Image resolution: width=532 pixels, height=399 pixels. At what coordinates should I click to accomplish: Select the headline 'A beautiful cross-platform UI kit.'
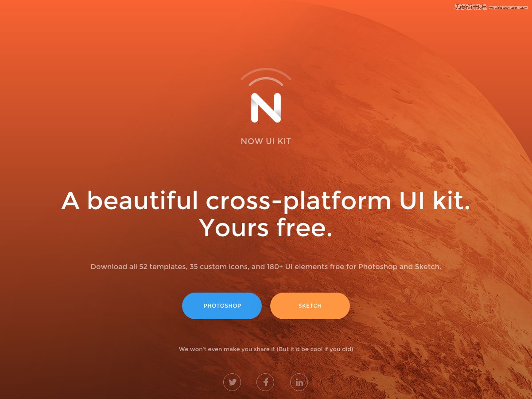point(266,201)
